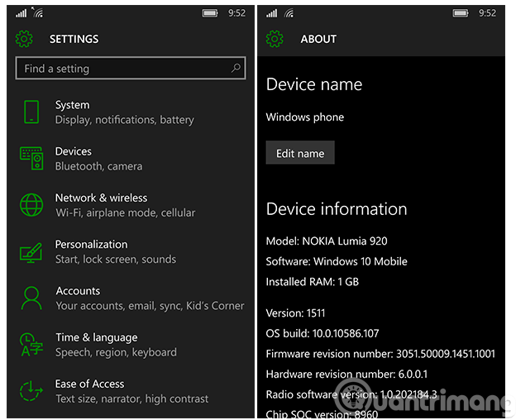Click the 9:52 clock in About
Screen dimensions: 516x420
click(x=487, y=13)
